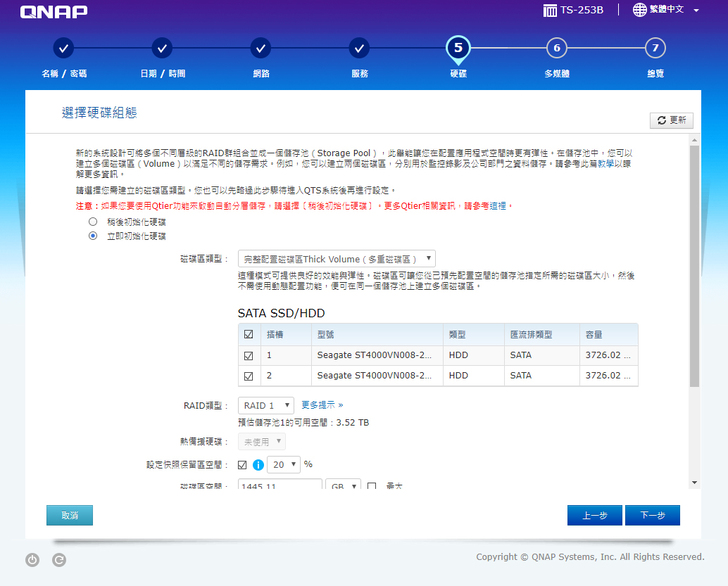Select the 稍後初始化硬碟 radio option
This screenshot has width=728, height=586.
(93, 221)
